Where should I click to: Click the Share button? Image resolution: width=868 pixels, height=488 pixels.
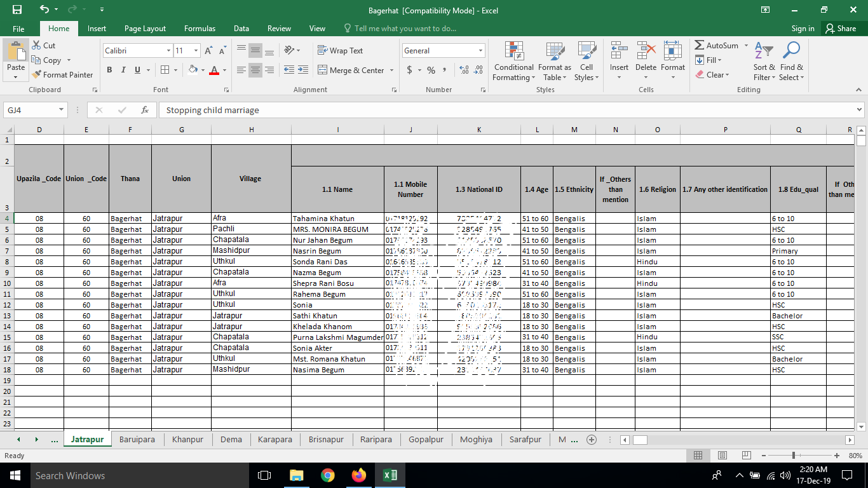point(840,29)
